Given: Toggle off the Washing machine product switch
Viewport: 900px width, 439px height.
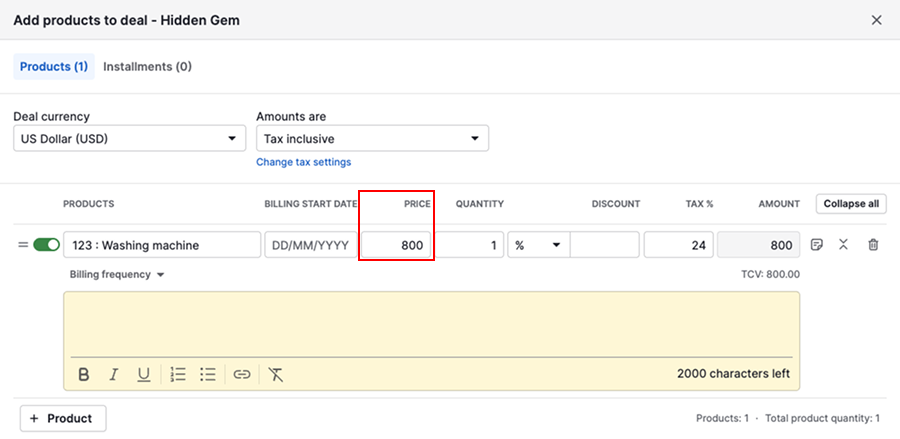Looking at the screenshot, I should pyautogui.click(x=46, y=245).
